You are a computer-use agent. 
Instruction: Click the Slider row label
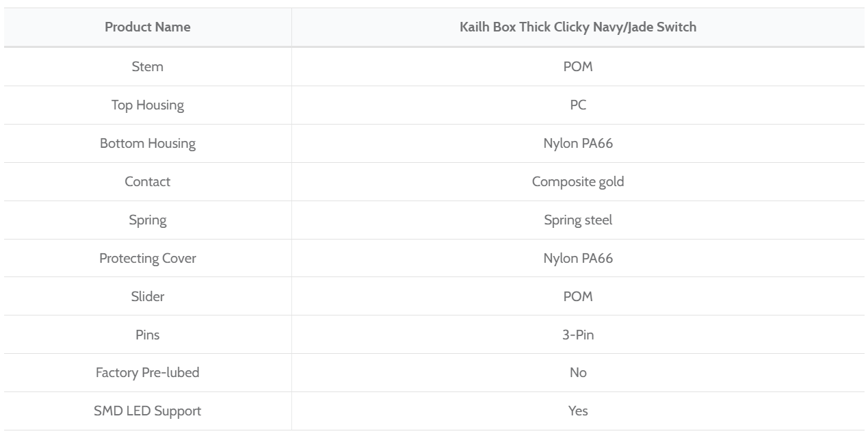click(148, 296)
